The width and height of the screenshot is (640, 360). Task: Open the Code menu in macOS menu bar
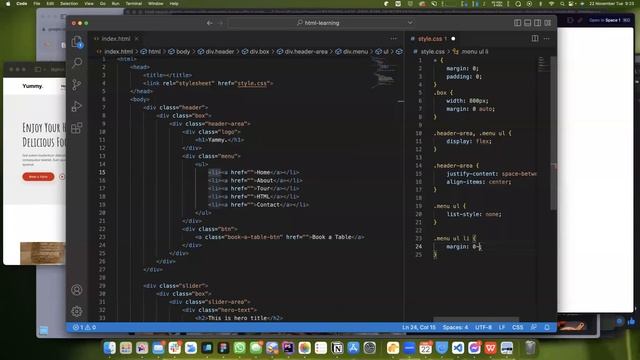tap(22, 4)
